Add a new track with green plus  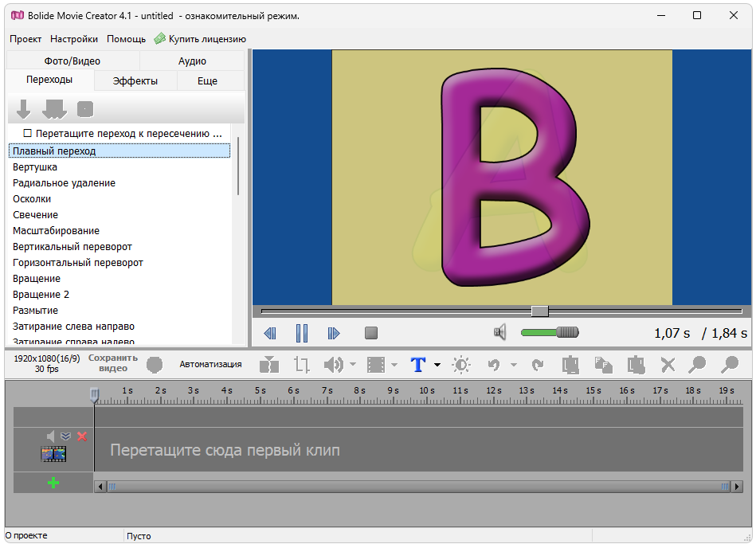[x=53, y=483]
